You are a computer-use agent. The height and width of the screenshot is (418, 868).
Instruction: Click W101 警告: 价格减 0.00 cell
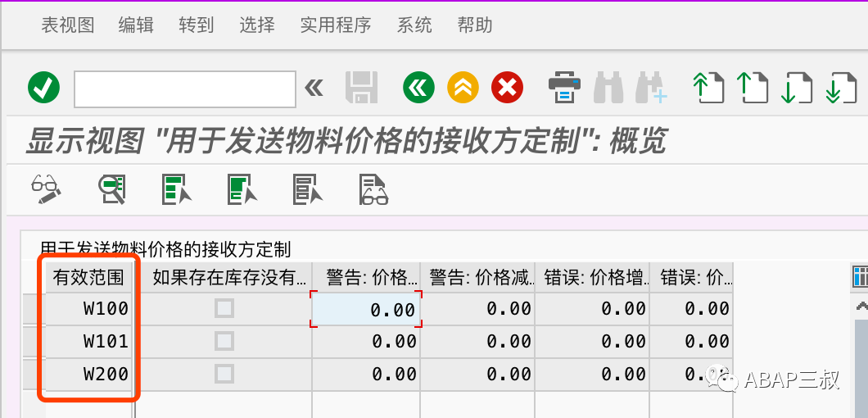tap(477, 342)
